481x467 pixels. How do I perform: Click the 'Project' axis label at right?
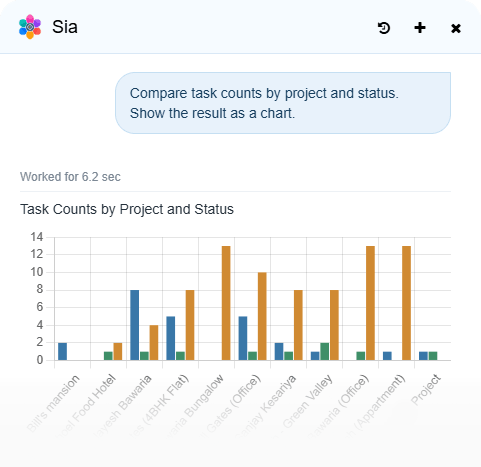point(426,389)
